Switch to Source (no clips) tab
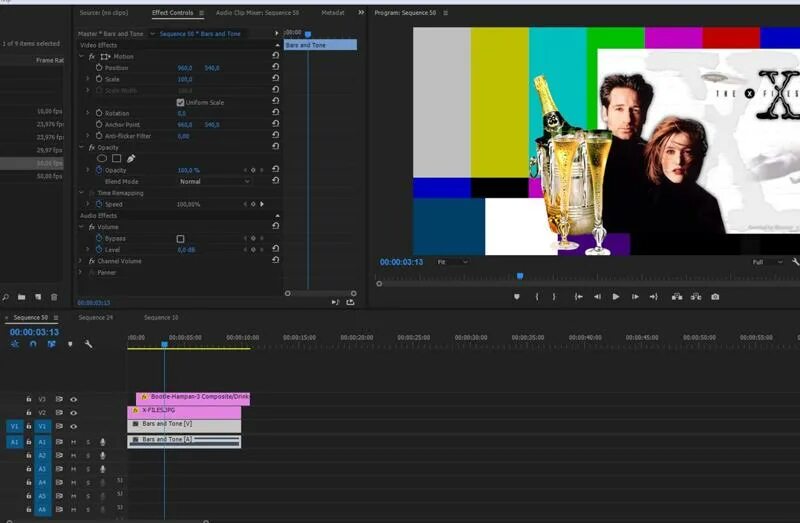 tap(104, 13)
